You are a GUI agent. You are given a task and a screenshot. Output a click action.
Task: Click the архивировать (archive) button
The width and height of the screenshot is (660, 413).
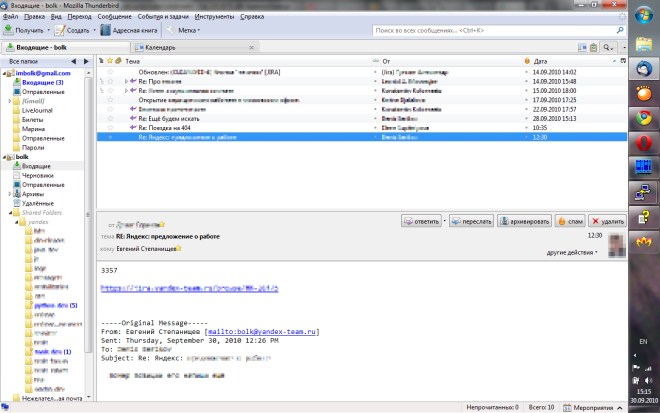524,221
